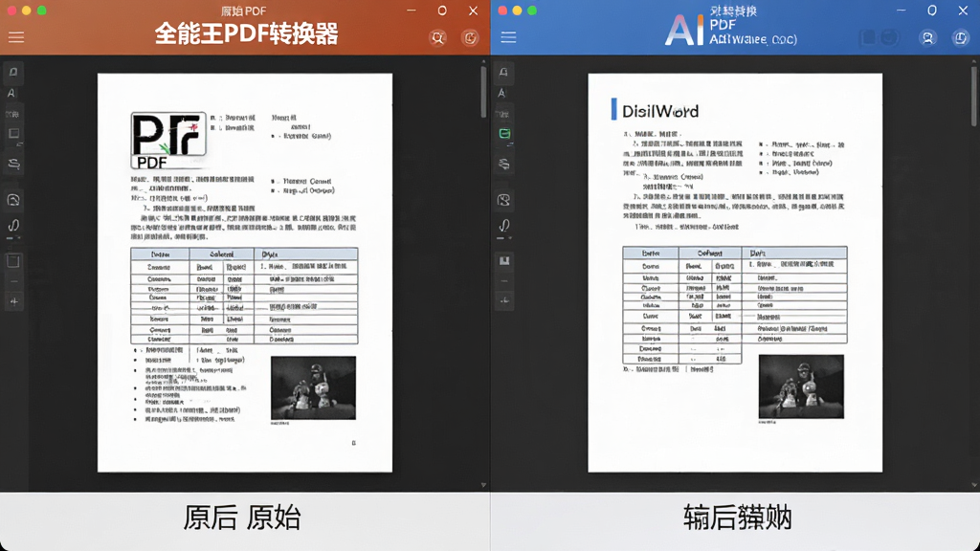Maximize the orange window via square button
The width and height of the screenshot is (980, 551).
[x=442, y=11]
